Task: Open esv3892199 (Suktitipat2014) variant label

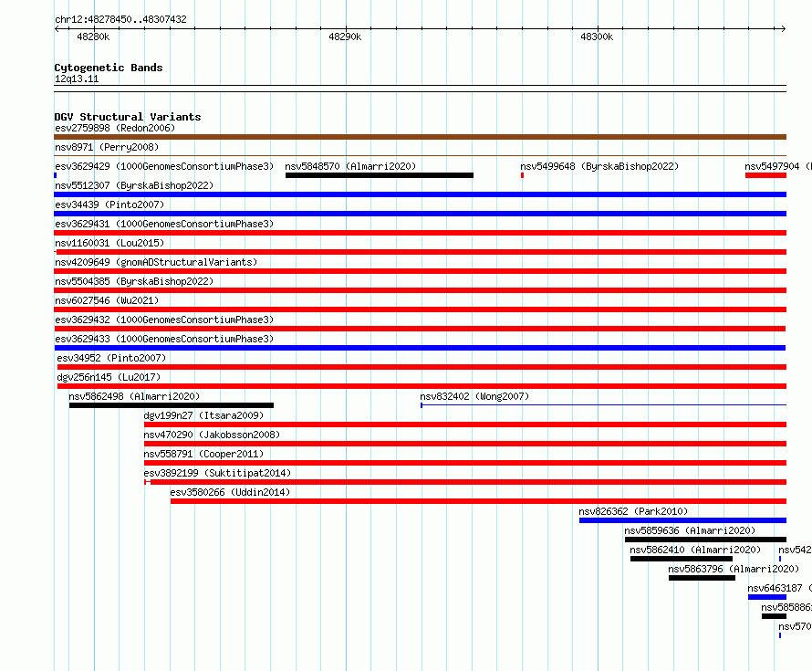Action: pos(217,473)
